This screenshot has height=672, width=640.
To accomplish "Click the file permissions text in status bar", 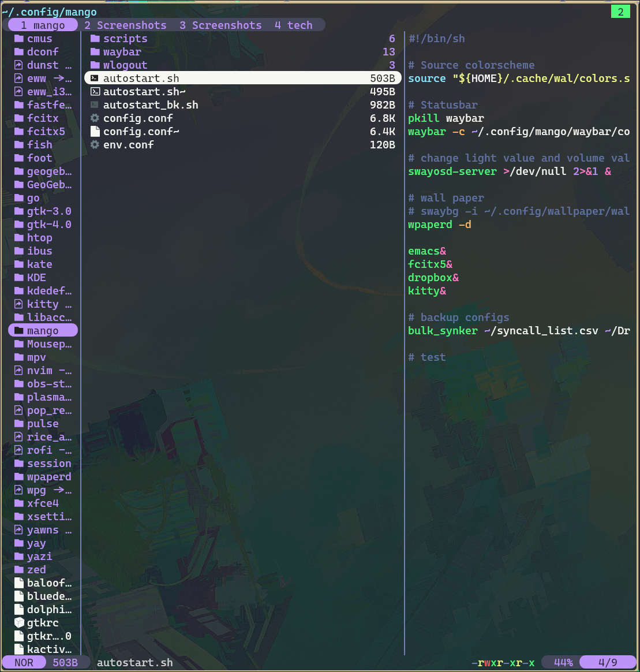I will (503, 663).
